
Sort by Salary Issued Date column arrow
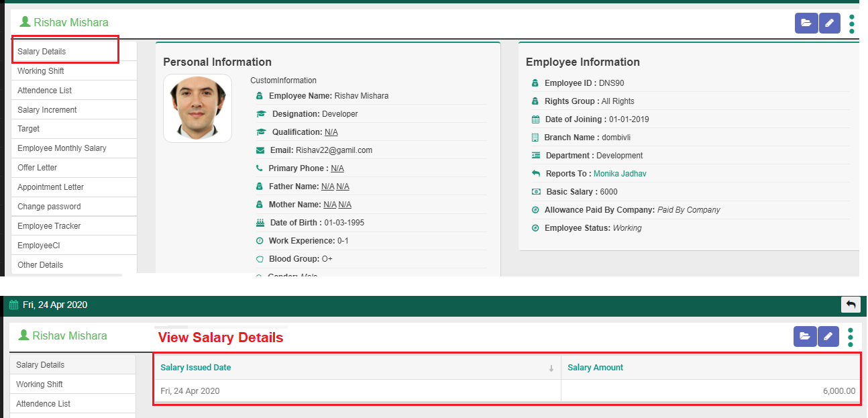[x=551, y=368]
